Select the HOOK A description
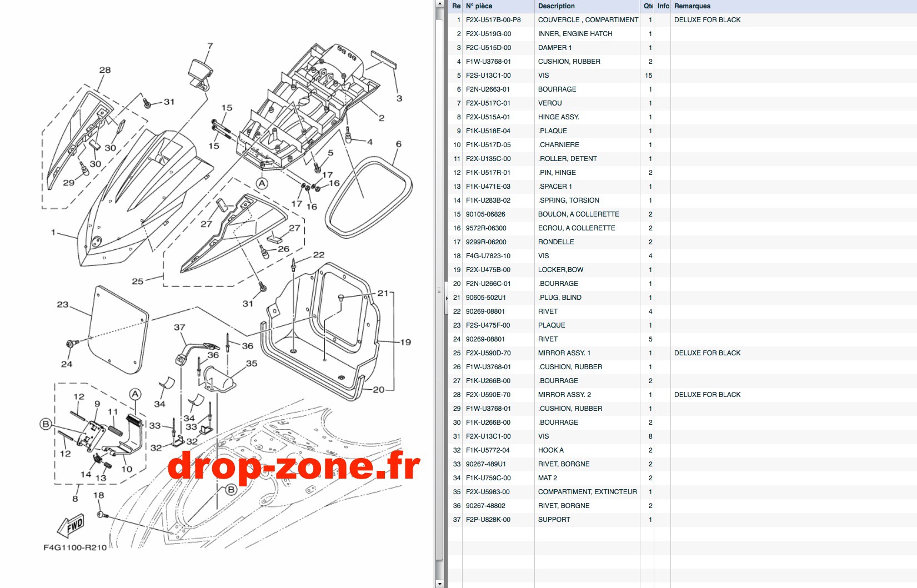The width and height of the screenshot is (917, 588). point(551,450)
